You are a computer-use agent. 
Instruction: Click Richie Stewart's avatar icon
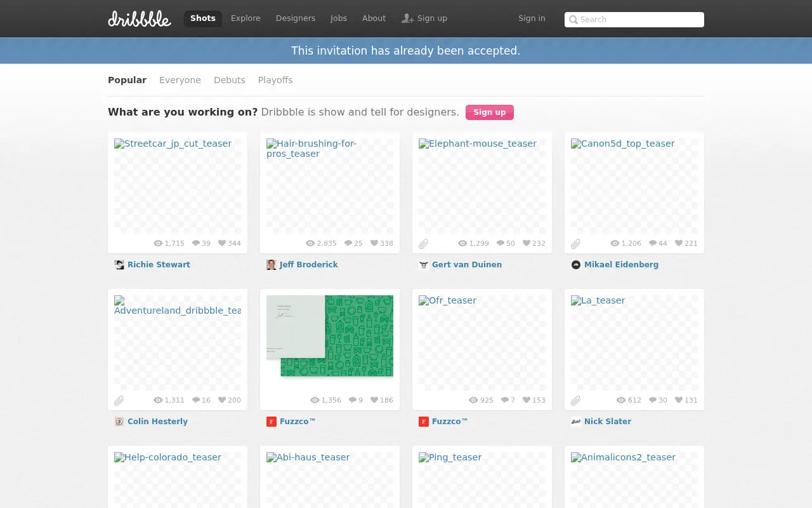119,265
